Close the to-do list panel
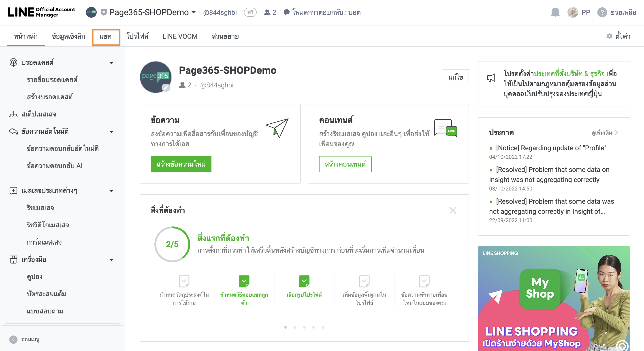The height and width of the screenshot is (351, 644). 453,210
